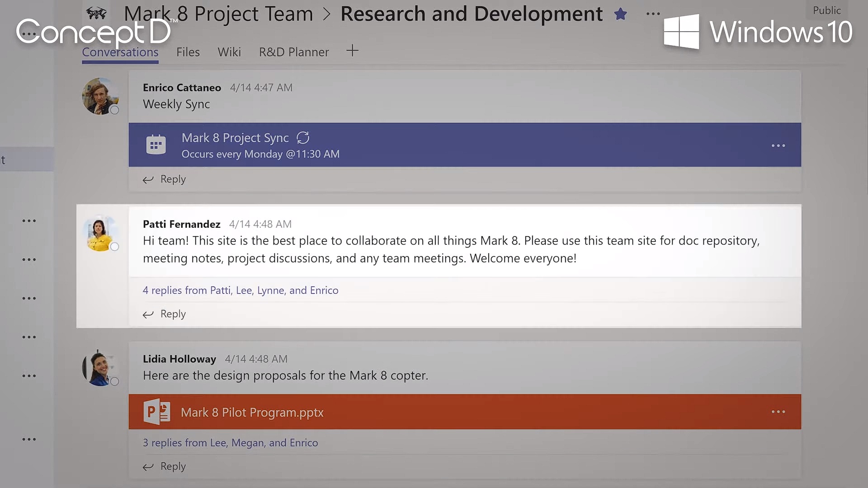Expand the 4 replies from Patti, Lee, Lynne, and Enrico
Image resolution: width=868 pixels, height=488 pixels.
(x=241, y=290)
